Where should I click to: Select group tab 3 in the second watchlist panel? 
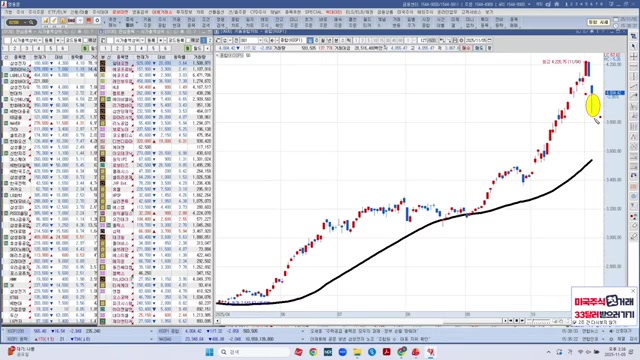point(129,48)
